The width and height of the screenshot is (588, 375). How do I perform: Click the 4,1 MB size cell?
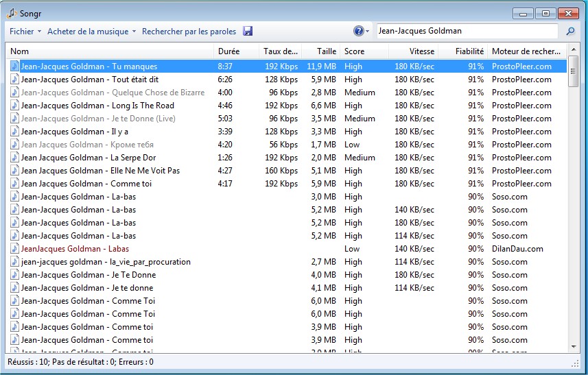[324, 288]
